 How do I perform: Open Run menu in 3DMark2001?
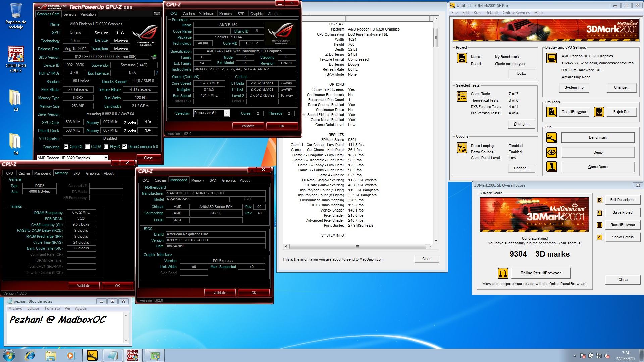(477, 13)
